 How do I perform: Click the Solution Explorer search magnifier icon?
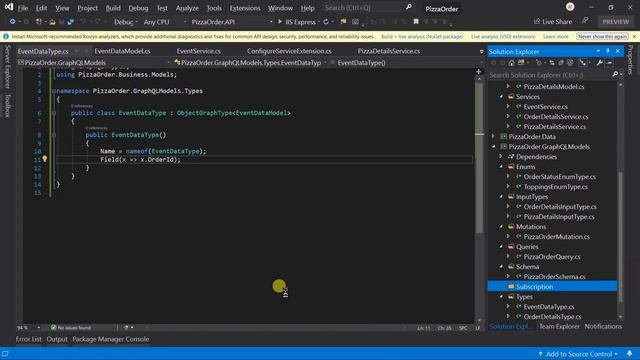[615, 75]
